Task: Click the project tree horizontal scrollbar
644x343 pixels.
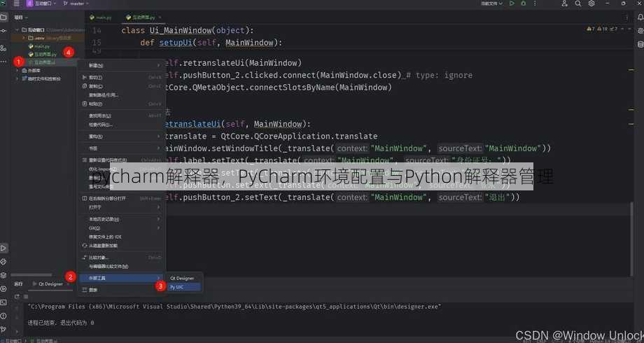Action: pos(31,275)
